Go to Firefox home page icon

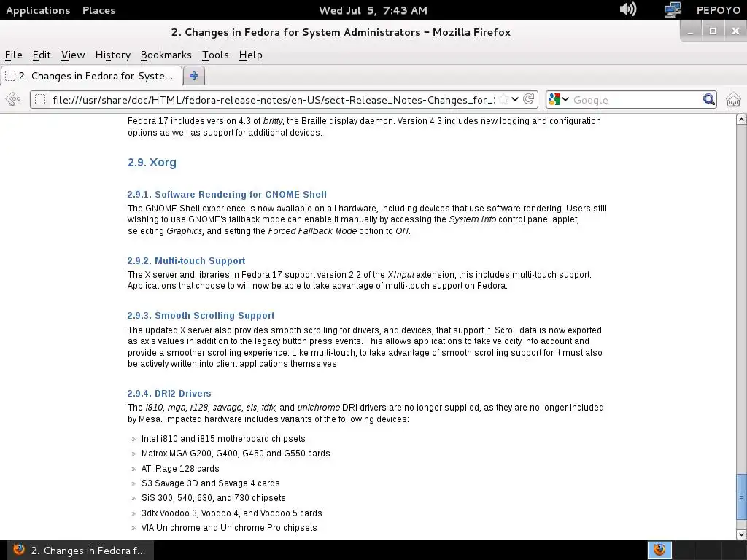733,99
